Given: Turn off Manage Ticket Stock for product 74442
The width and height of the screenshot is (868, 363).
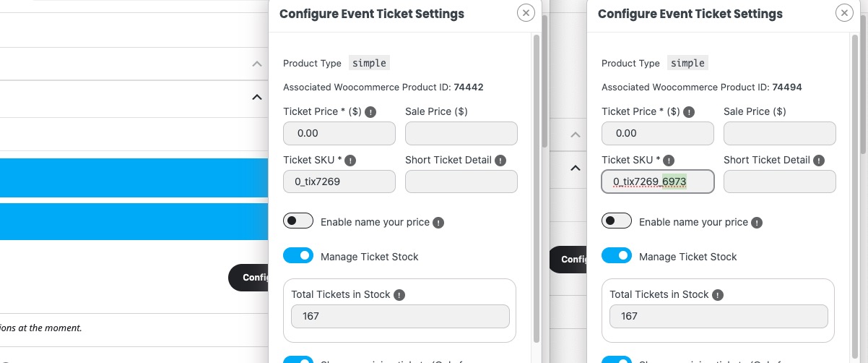Looking at the screenshot, I should (x=298, y=255).
